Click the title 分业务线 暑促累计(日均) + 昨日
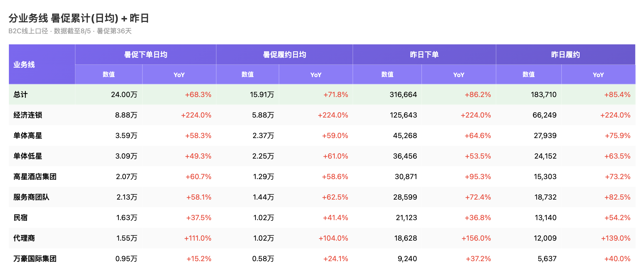The width and height of the screenshot is (644, 280). click(x=79, y=18)
